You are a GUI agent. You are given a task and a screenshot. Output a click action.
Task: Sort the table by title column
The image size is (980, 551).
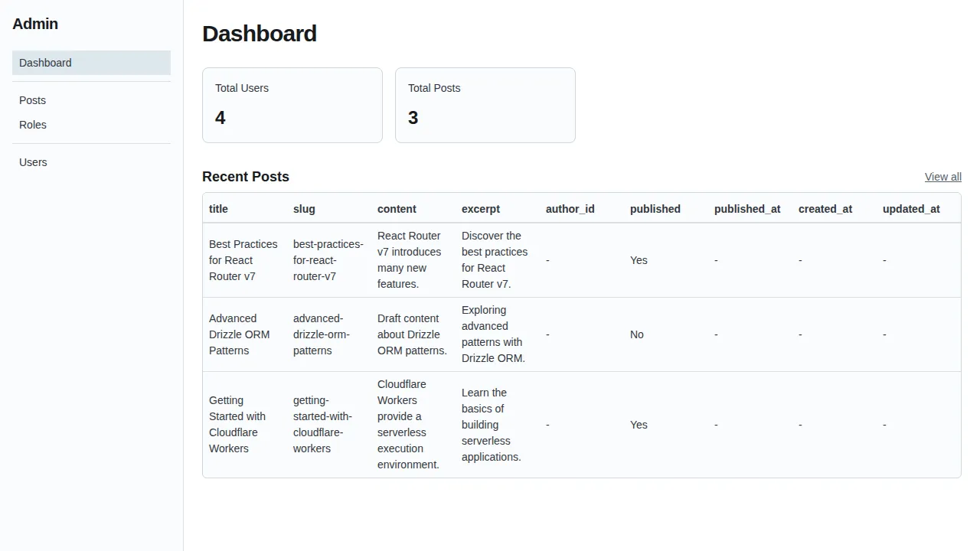coord(218,208)
